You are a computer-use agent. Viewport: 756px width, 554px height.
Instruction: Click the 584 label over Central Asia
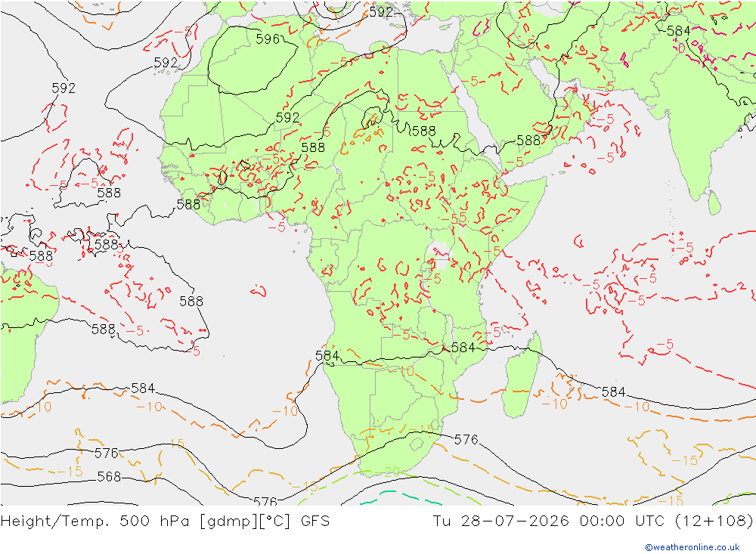point(678,31)
